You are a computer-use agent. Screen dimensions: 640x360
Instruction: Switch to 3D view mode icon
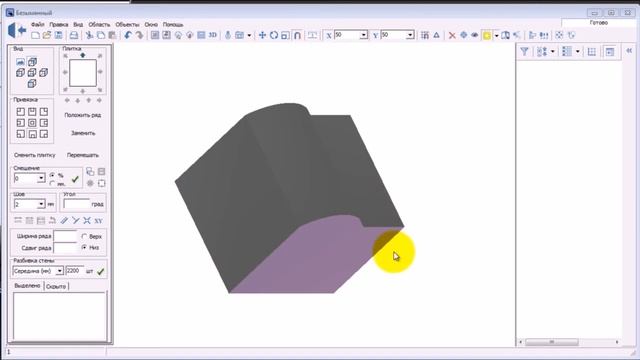click(x=213, y=36)
